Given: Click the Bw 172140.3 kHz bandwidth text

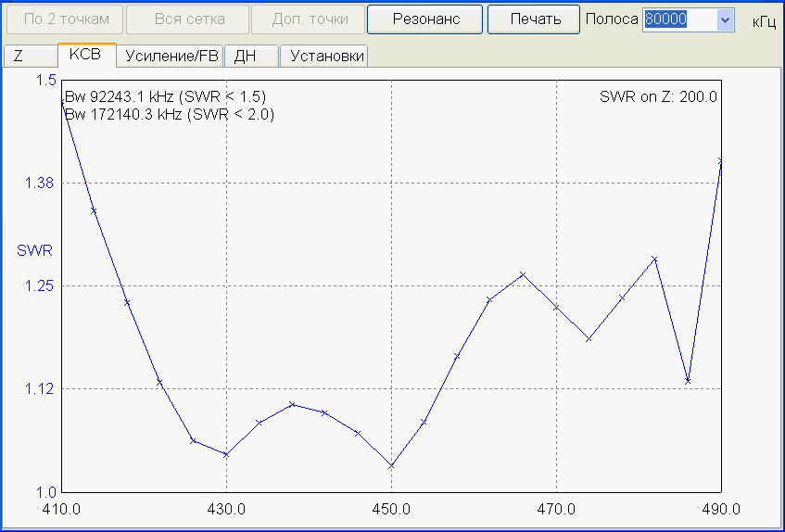Looking at the screenshot, I should (170, 114).
